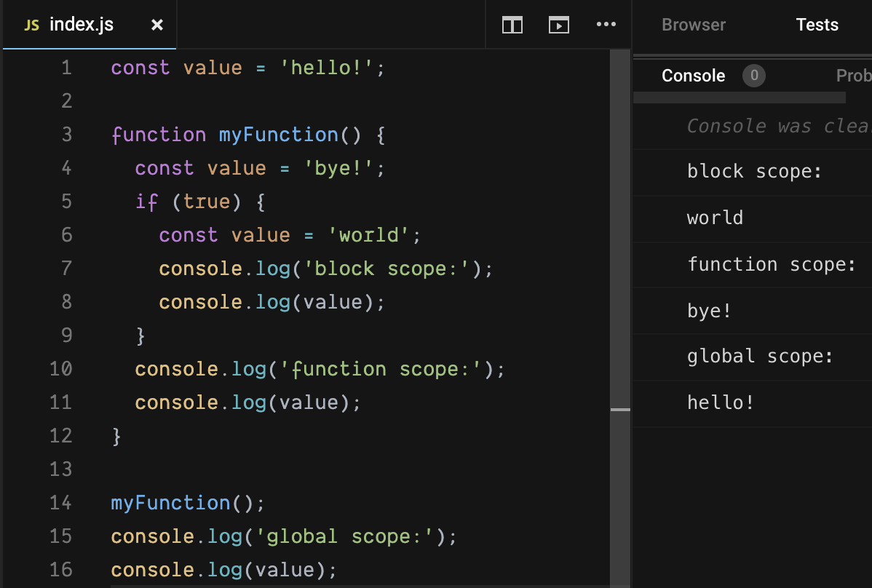The width and height of the screenshot is (872, 588).
Task: Toggle split editor layout icon
Action: [x=512, y=25]
